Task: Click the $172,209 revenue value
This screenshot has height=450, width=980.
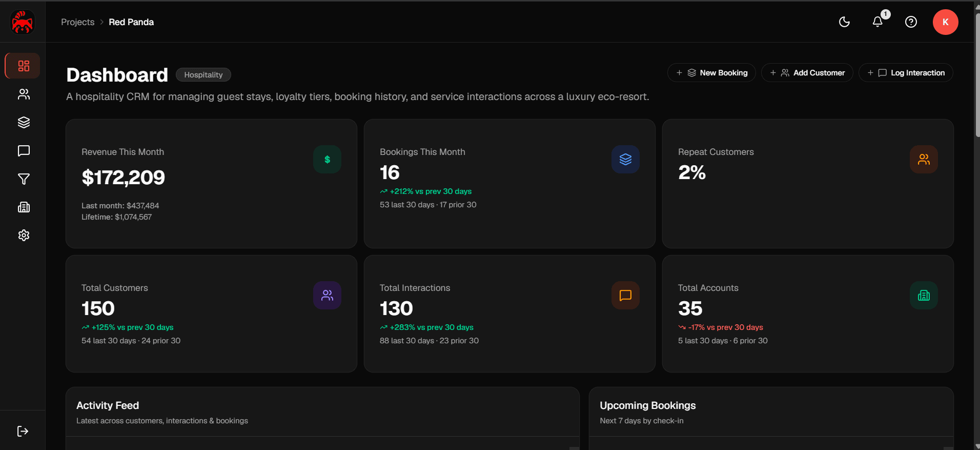Action: coord(123,178)
